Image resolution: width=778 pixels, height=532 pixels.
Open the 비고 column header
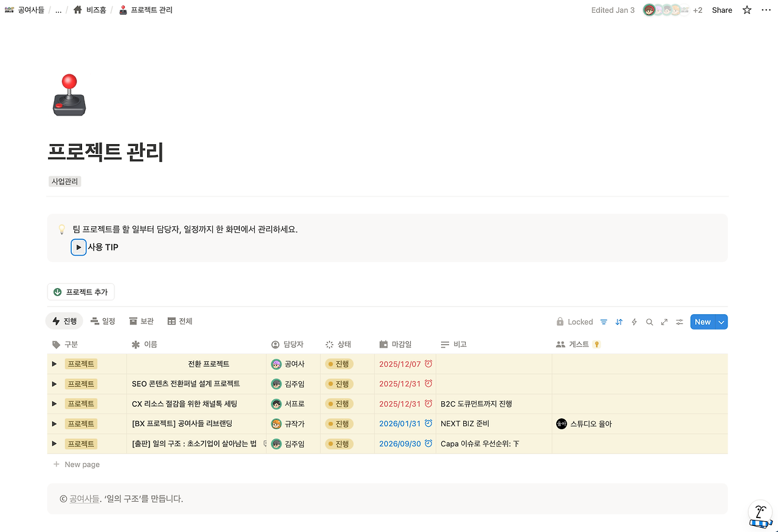coord(453,345)
